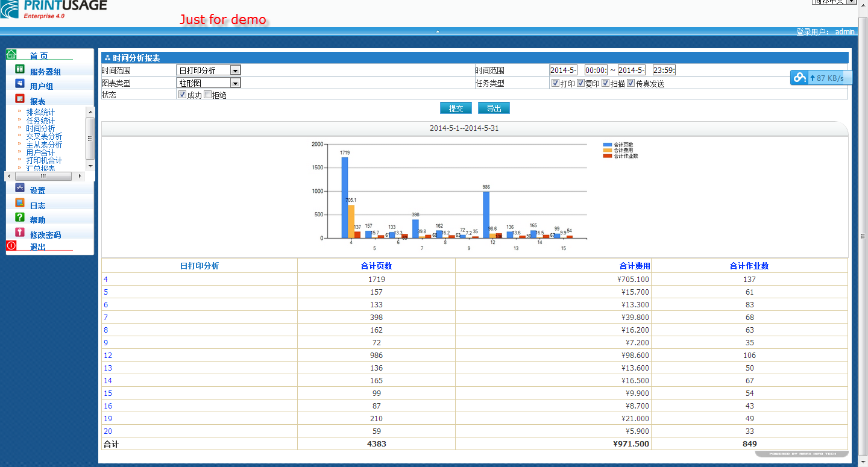The width and height of the screenshot is (868, 467).
Task: Open day 20 row link in table
Action: click(108, 431)
